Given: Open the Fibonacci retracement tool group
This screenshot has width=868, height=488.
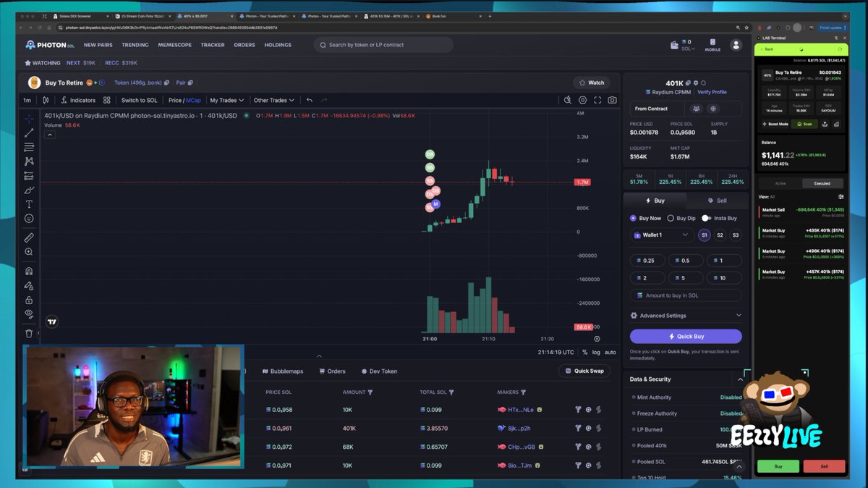Looking at the screenshot, I should pyautogui.click(x=29, y=147).
